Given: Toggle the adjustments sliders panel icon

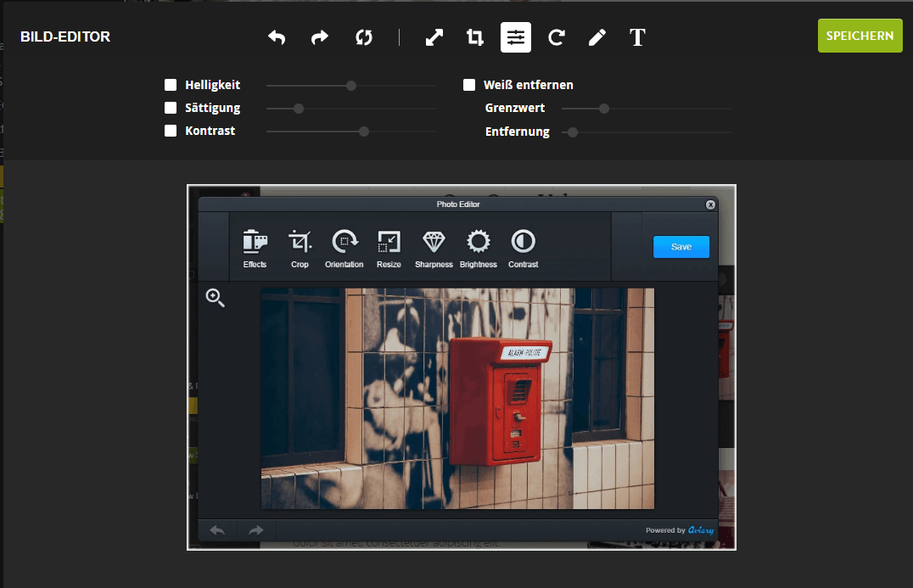Looking at the screenshot, I should (x=516, y=38).
